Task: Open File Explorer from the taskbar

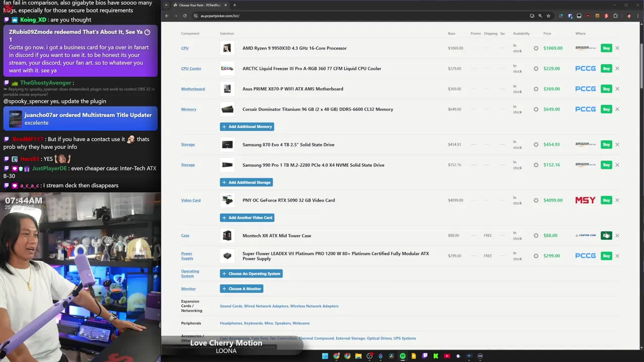Action: (358, 356)
